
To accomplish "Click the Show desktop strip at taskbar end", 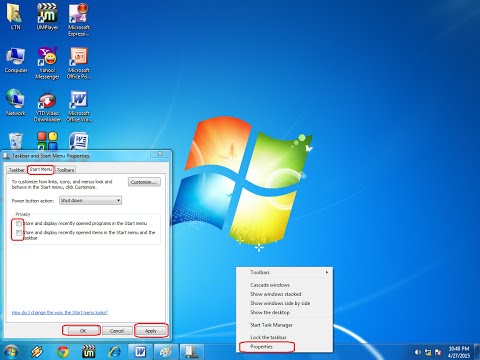I will pyautogui.click(x=477, y=352).
